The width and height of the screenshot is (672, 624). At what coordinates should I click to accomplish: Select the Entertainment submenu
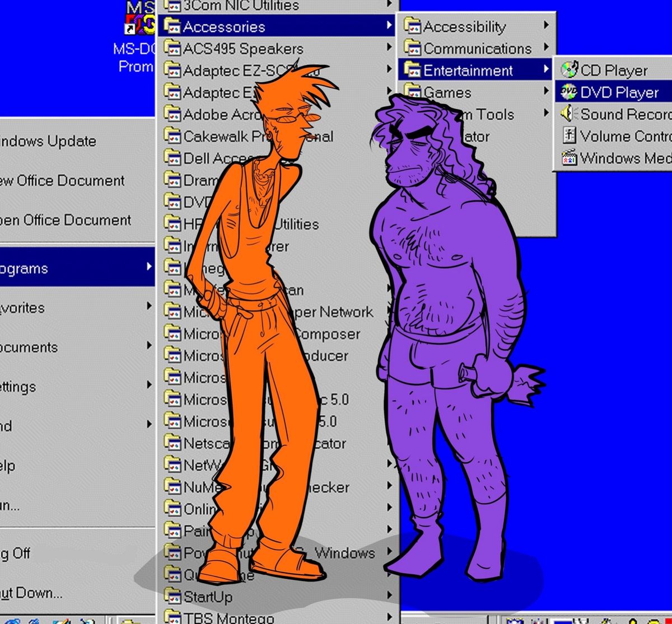tap(476, 70)
